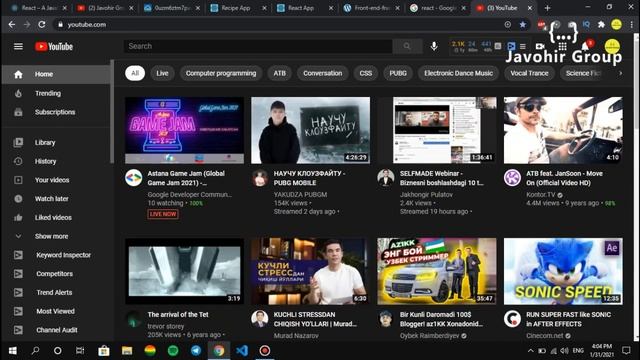The height and width of the screenshot is (360, 640).
Task: Select Computer programming filter chip
Action: 221,73
